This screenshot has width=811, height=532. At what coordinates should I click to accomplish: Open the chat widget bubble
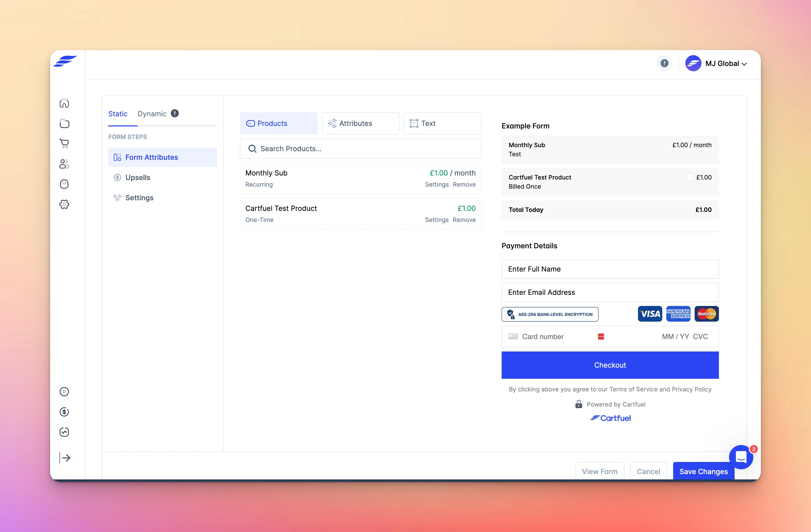(x=741, y=457)
